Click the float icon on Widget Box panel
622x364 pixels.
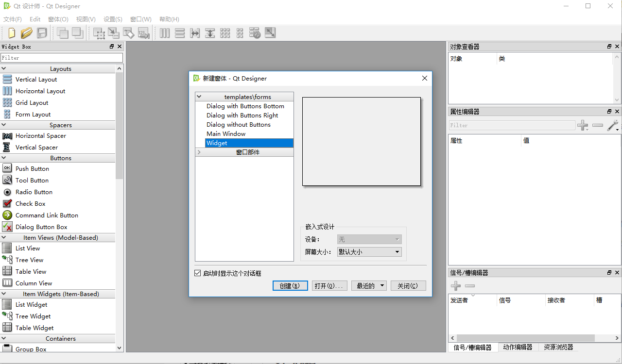click(112, 46)
